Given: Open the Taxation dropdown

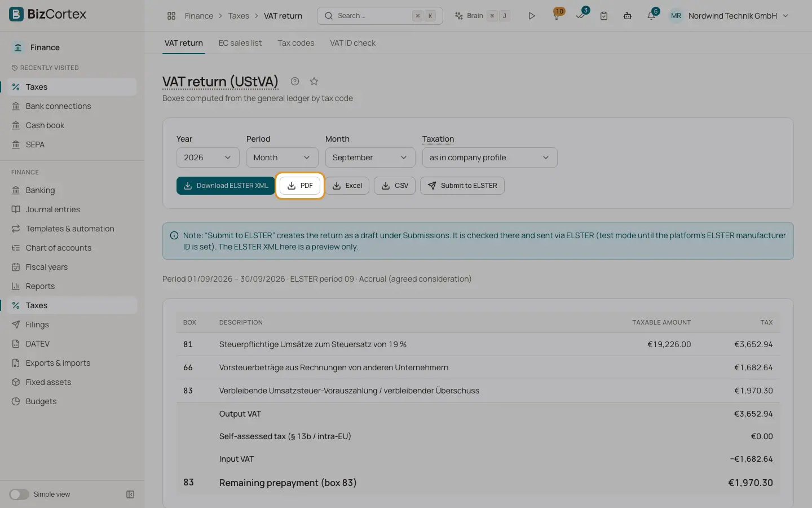Looking at the screenshot, I should click(489, 157).
